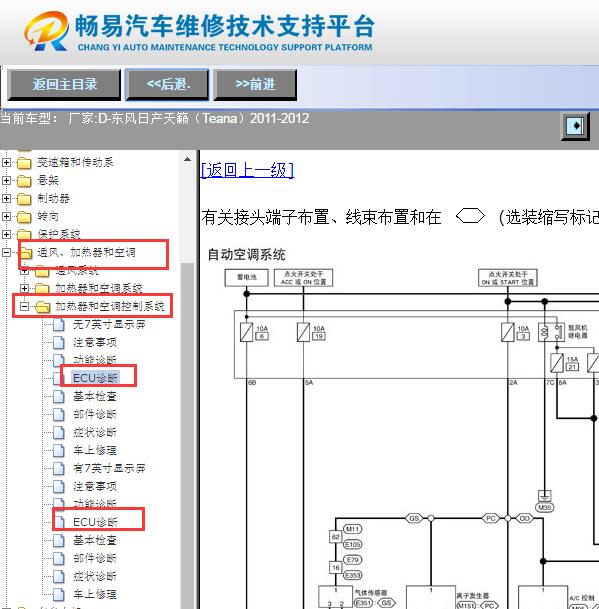This screenshot has height=609, width=599.
Task: Click page icon of 症状诊断 under 有7英寸显示屏
Action: pyautogui.click(x=59, y=576)
